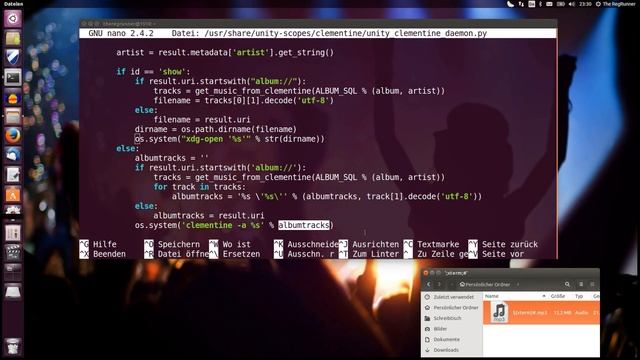Click the 'Ersetzen' shortcut label in nano
The width and height of the screenshot is (640, 360).
coord(241,254)
